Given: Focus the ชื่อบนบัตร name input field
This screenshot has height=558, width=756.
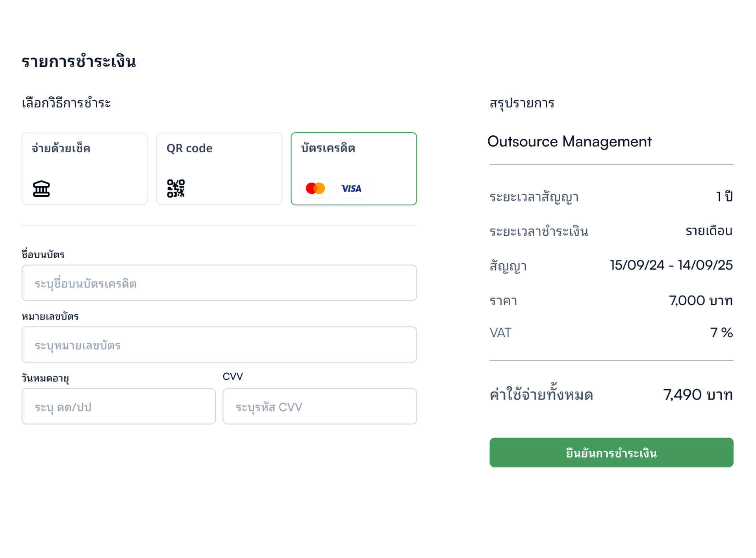Looking at the screenshot, I should click(x=219, y=283).
